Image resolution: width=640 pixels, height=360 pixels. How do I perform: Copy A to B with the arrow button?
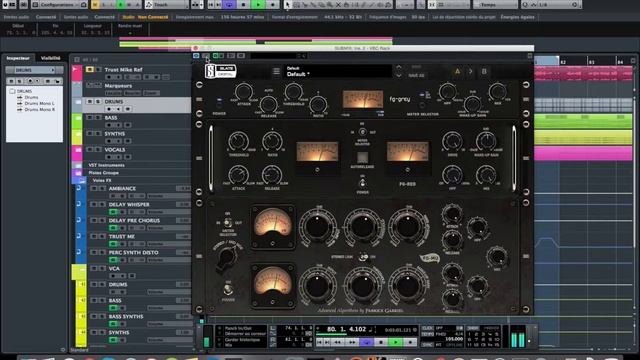(x=471, y=72)
